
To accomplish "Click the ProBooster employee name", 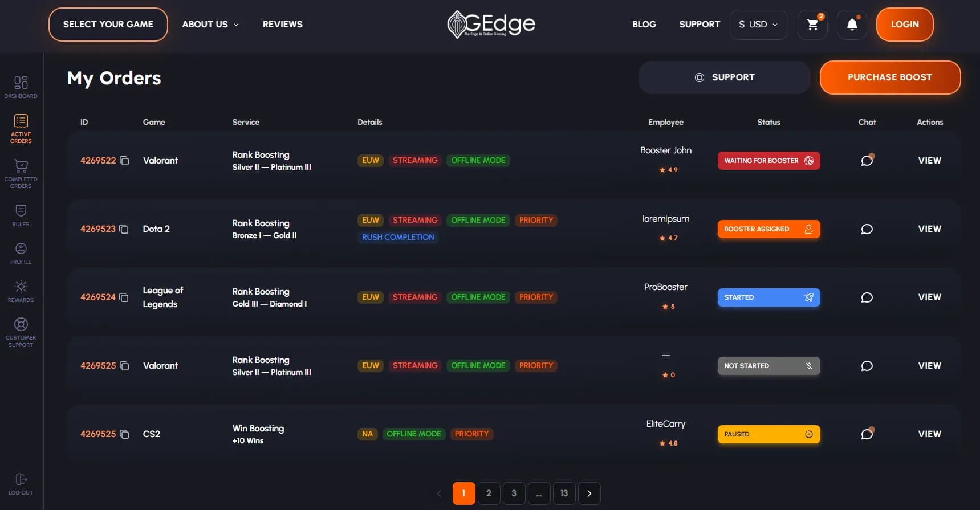I will pos(665,287).
